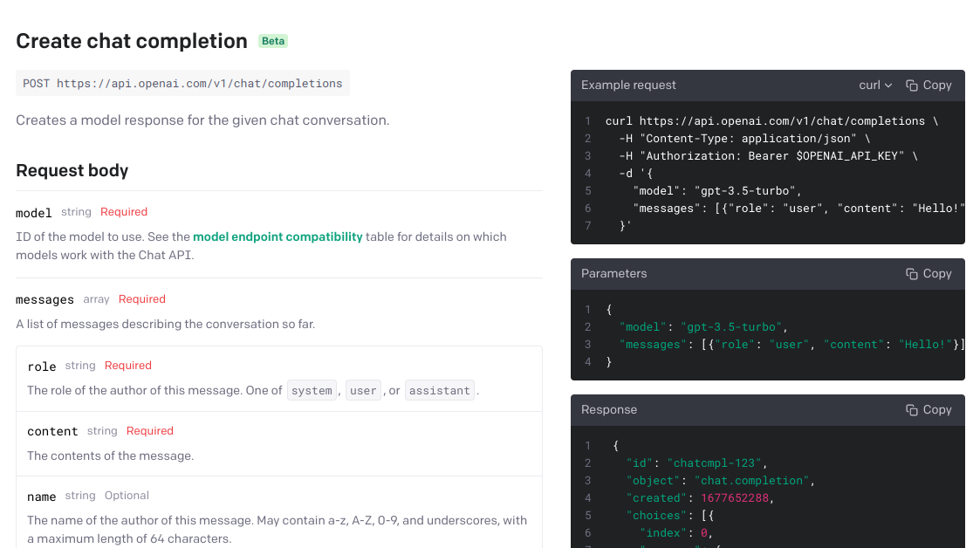Click the "model" line in Example request

[716, 191]
